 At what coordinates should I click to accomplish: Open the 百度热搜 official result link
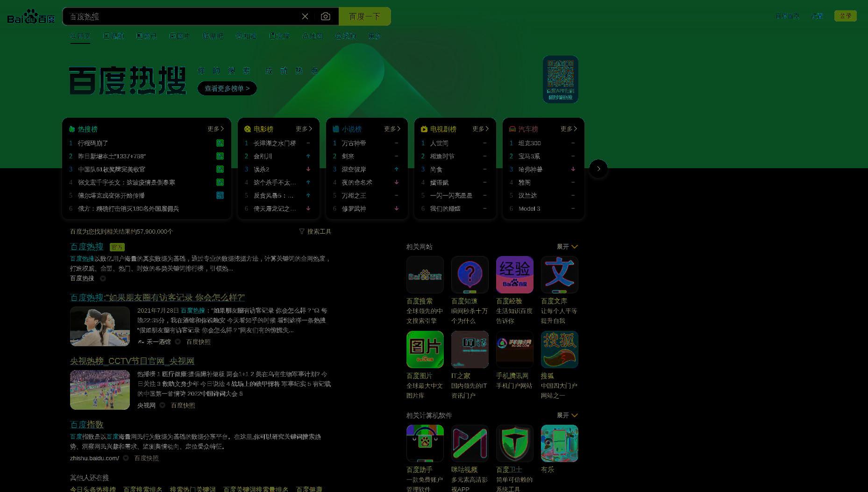tap(87, 247)
